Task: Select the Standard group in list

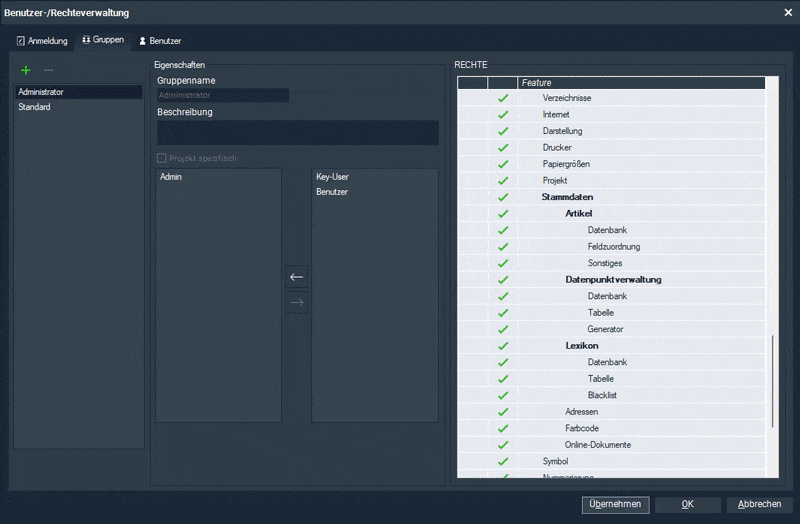Action: click(x=35, y=107)
